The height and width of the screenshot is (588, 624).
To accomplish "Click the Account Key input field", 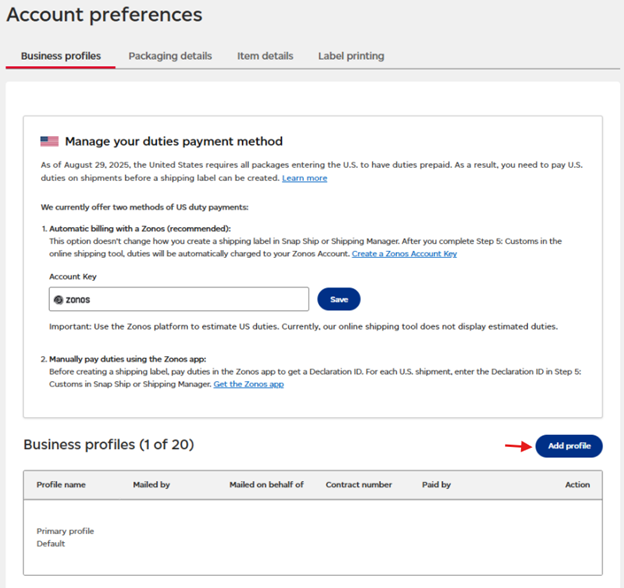I will tap(179, 299).
